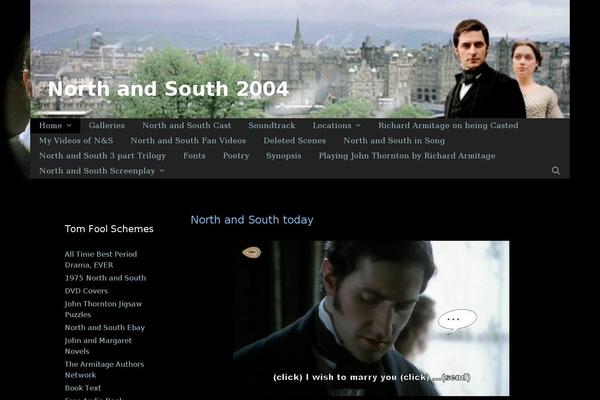The width and height of the screenshot is (600, 400).
Task: Open North and South Fan Videos
Action: 188,140
